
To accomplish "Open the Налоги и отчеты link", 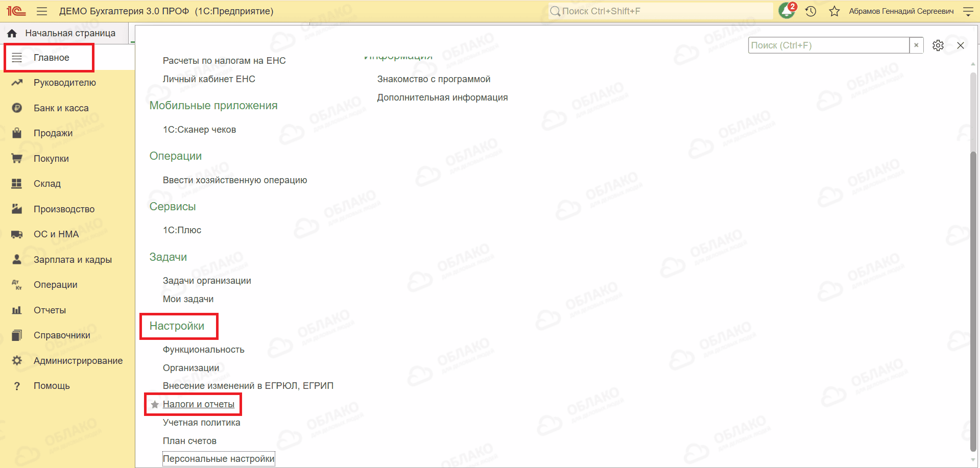I will click(199, 404).
